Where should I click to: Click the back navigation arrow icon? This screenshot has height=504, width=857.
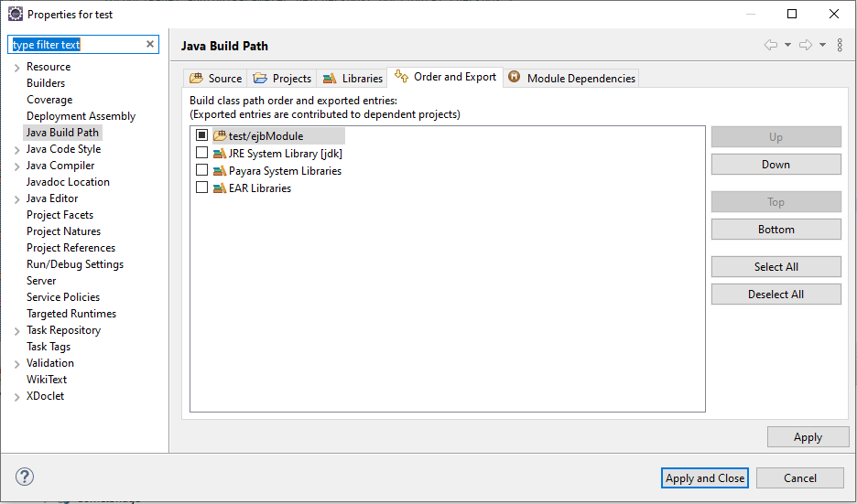click(x=771, y=45)
